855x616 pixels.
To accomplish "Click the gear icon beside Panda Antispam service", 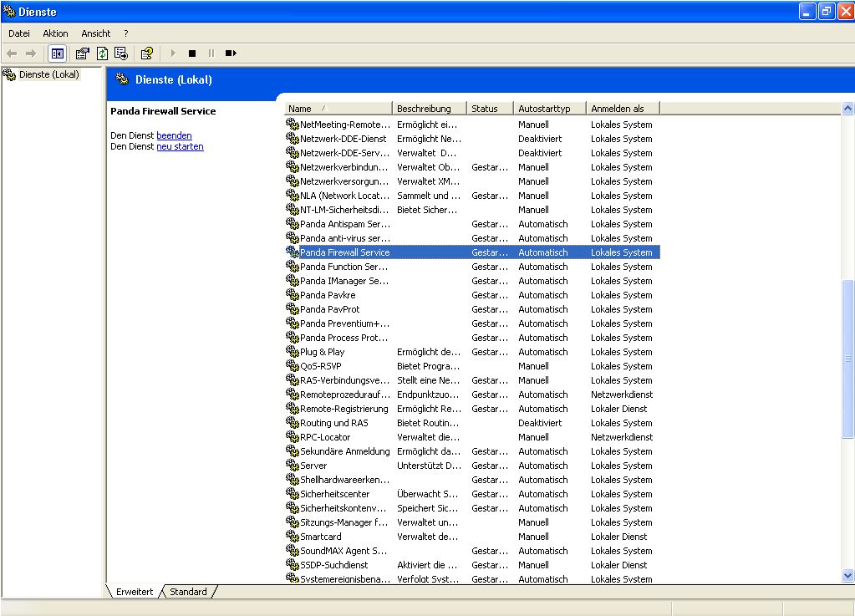I will tap(292, 224).
